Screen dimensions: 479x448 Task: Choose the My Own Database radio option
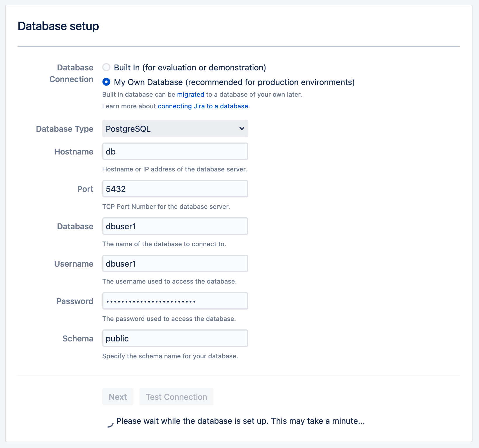[x=106, y=82]
